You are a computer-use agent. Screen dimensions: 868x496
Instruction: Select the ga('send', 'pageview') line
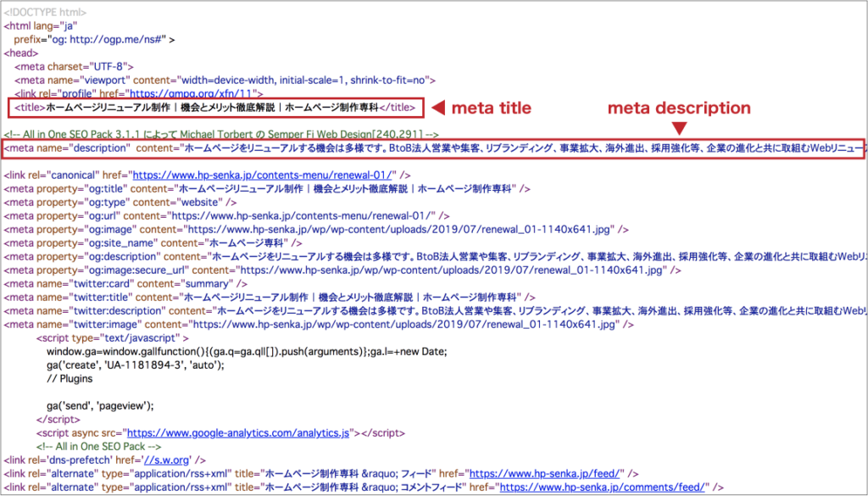[100, 406]
